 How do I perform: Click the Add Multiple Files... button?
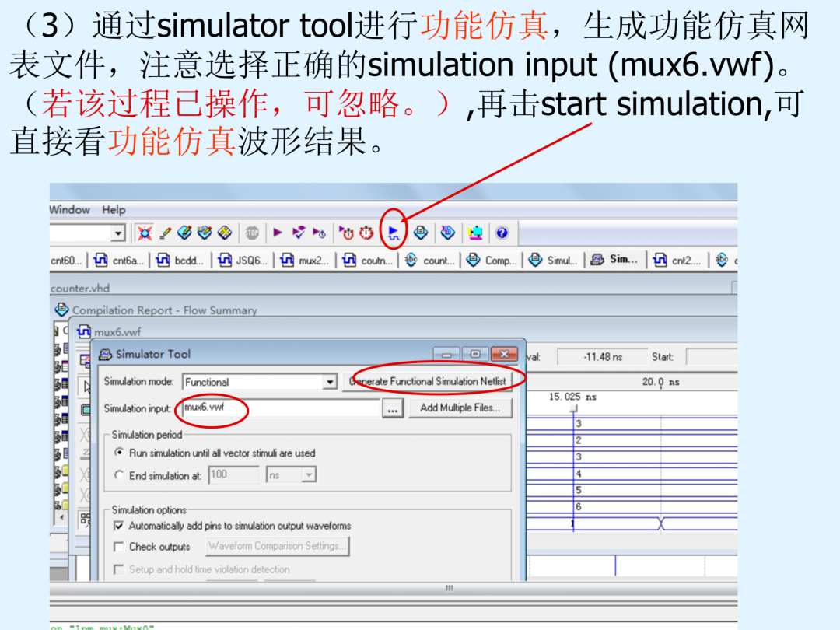(x=460, y=408)
